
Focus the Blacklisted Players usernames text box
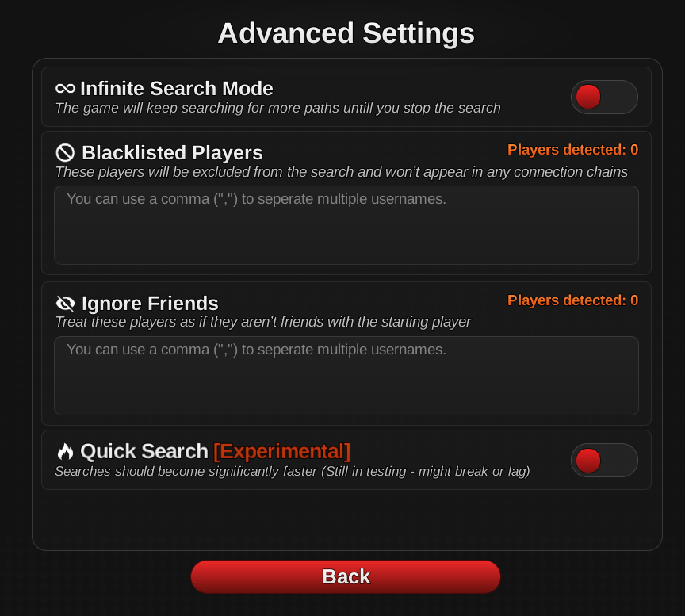[x=346, y=225]
